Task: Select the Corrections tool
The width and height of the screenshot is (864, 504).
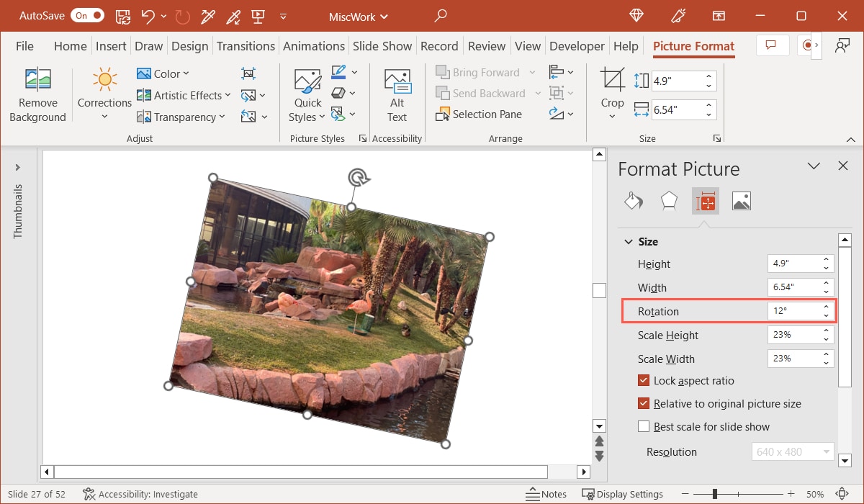Action: click(104, 92)
